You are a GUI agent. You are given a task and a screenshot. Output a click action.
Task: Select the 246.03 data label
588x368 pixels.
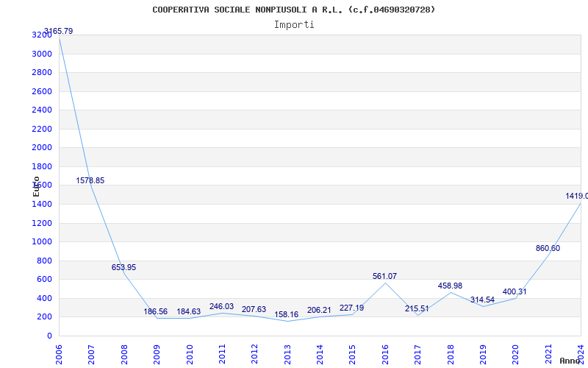pyautogui.click(x=221, y=307)
